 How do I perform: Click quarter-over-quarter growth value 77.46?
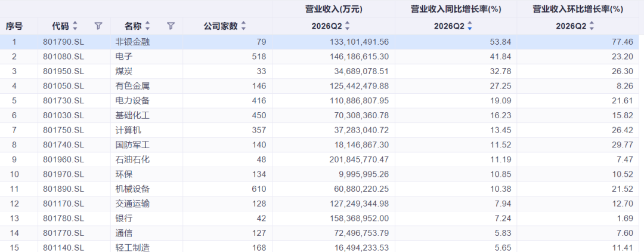(x=623, y=42)
